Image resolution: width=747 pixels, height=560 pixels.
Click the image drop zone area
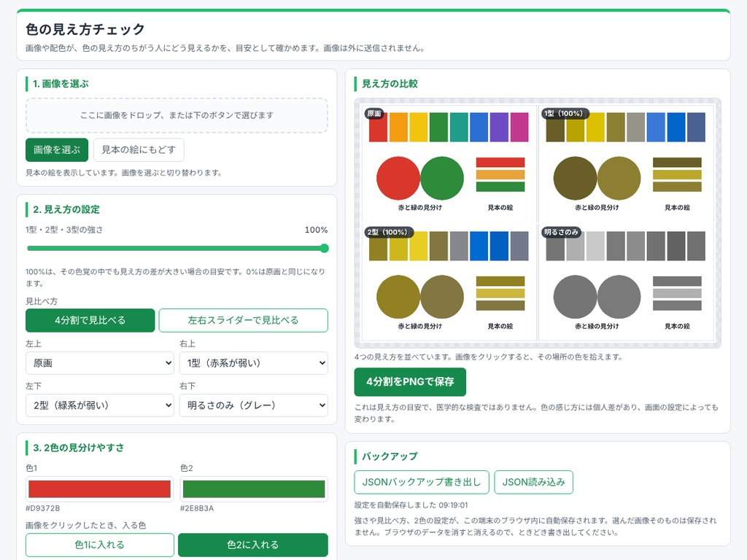(177, 115)
